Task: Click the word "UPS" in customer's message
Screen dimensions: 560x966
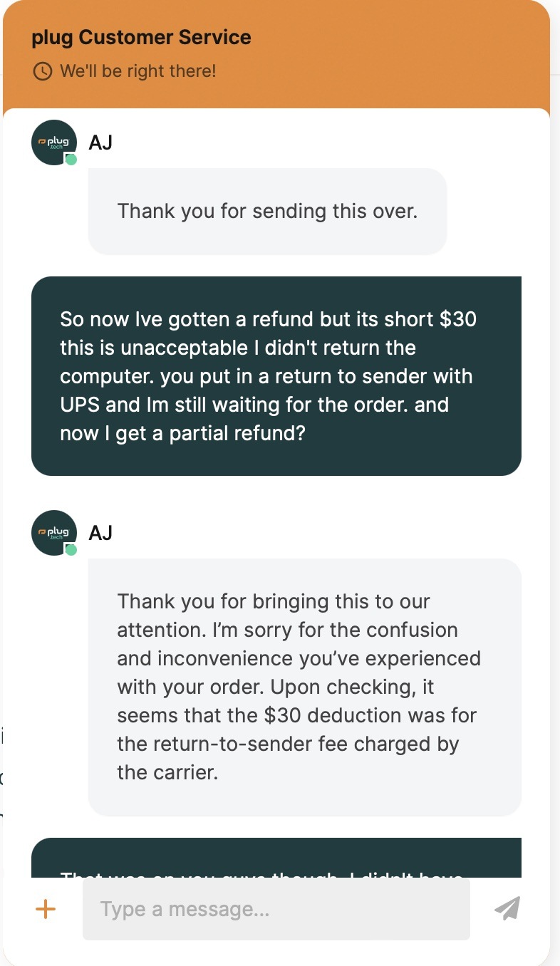Action: (81, 405)
